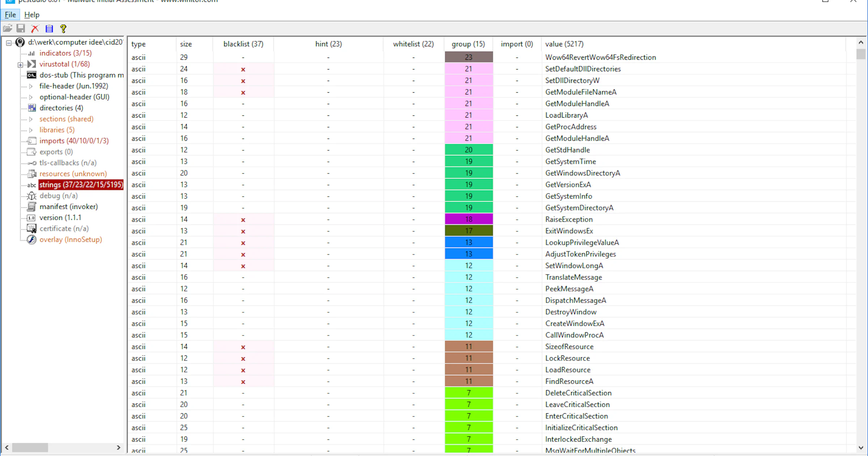Select the overlay (InnoSetup) entry
This screenshot has height=456, width=868.
pos(71,240)
